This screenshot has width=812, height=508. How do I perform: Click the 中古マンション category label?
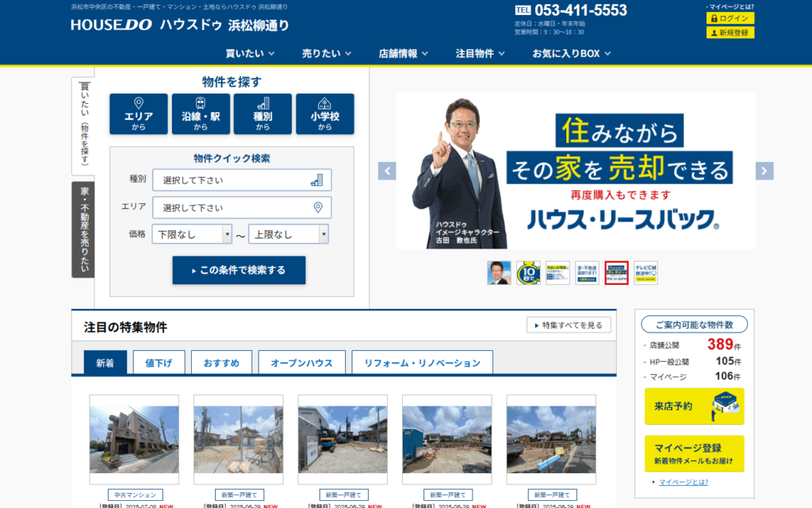tap(135, 495)
